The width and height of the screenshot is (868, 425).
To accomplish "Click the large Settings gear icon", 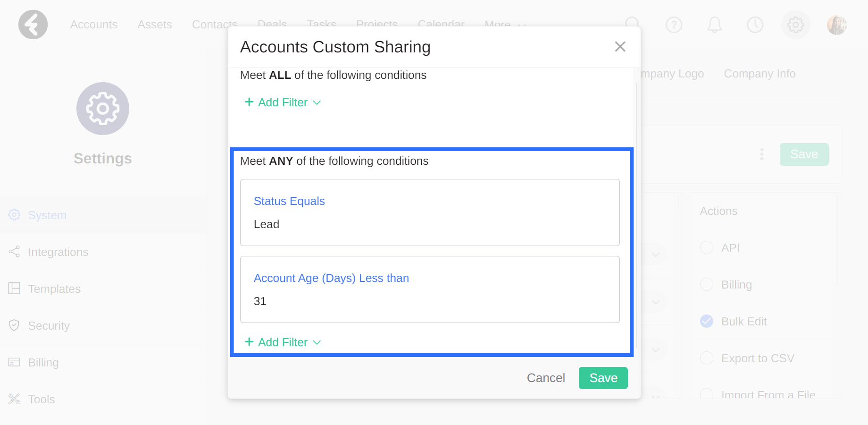I will pyautogui.click(x=103, y=109).
